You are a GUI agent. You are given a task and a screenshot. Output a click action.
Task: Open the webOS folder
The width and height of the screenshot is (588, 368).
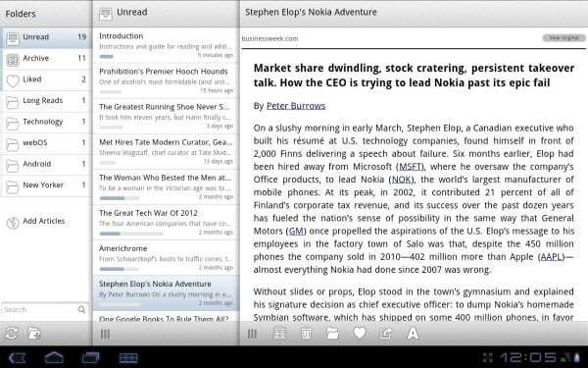pos(46,143)
